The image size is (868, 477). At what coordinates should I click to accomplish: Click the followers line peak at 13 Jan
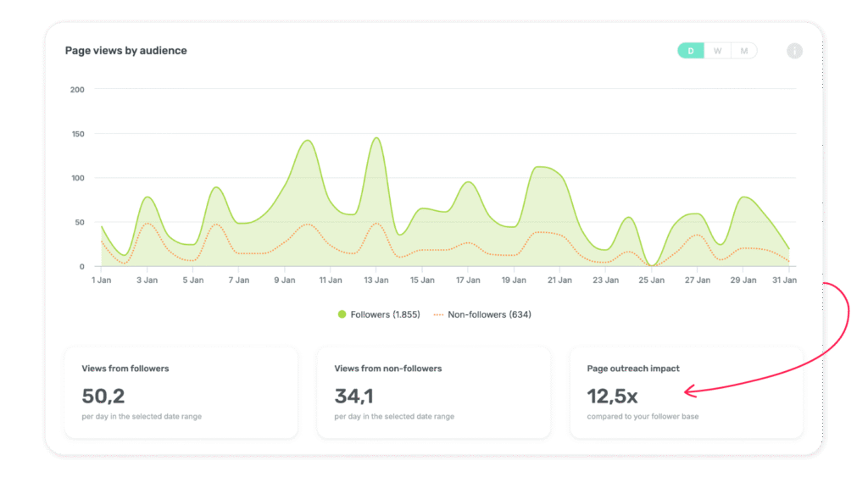tap(376, 138)
